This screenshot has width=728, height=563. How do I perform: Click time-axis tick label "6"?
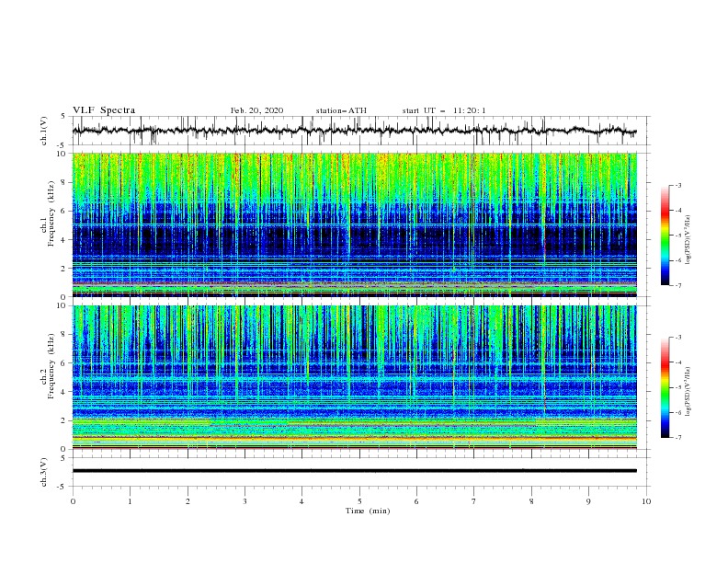click(416, 501)
